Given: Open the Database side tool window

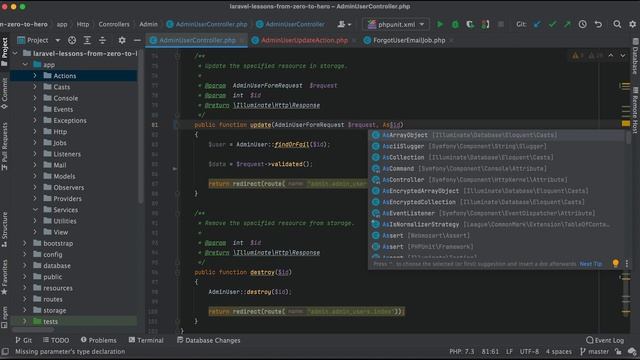Looking at the screenshot, I should click(x=635, y=56).
